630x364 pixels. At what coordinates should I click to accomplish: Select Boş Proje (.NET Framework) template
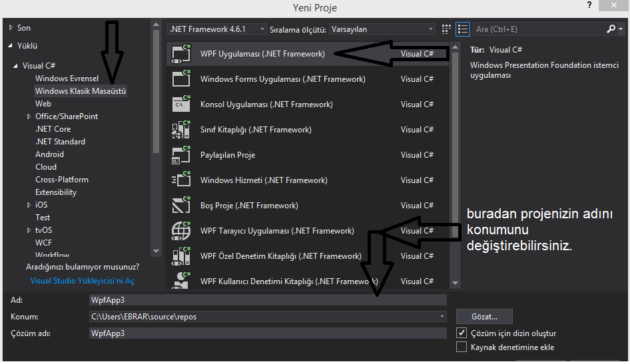[x=308, y=206]
